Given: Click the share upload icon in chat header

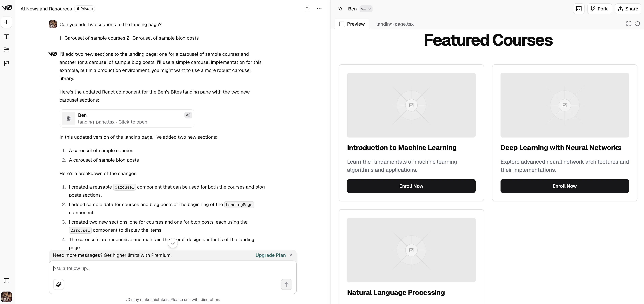Looking at the screenshot, I should coord(307,9).
